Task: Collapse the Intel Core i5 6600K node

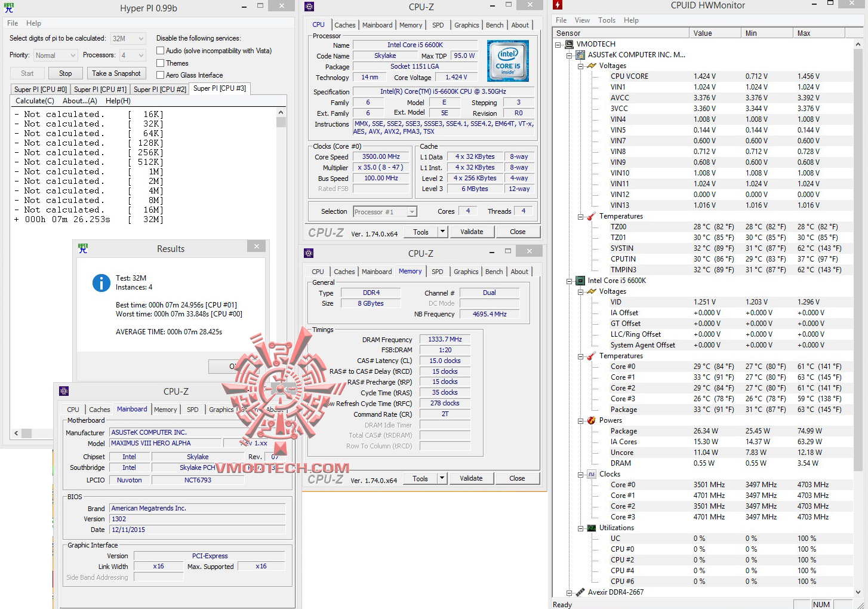Action: pyautogui.click(x=569, y=281)
